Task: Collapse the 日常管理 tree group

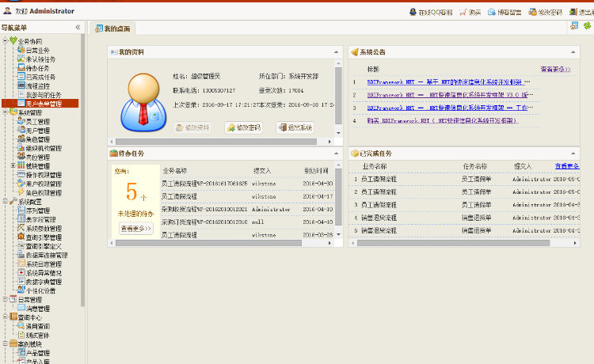Action: coord(6,299)
